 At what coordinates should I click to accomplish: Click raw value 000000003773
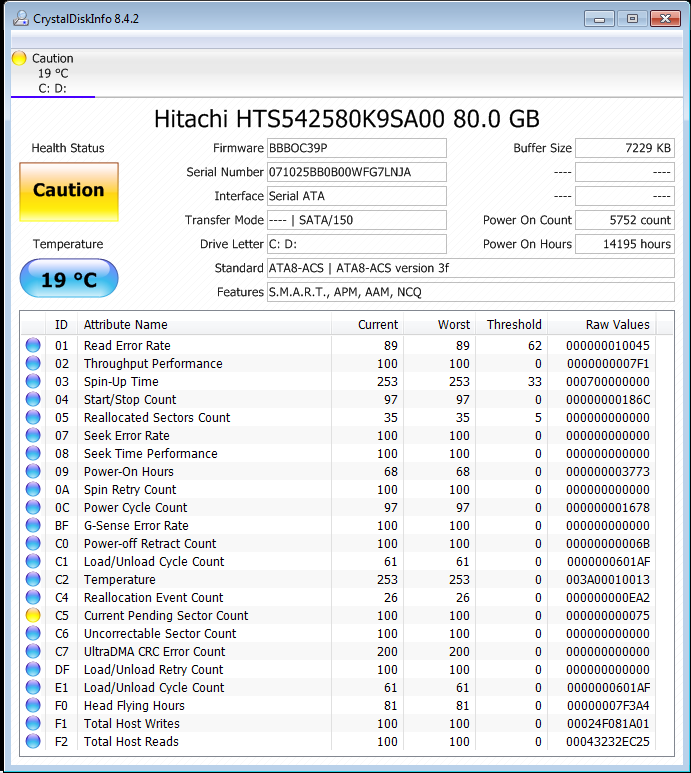(608, 472)
